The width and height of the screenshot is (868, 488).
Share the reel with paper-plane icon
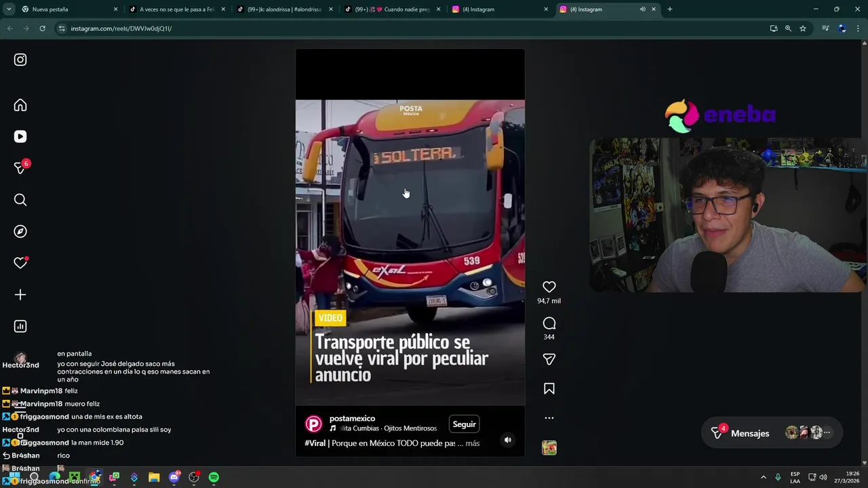tap(549, 359)
